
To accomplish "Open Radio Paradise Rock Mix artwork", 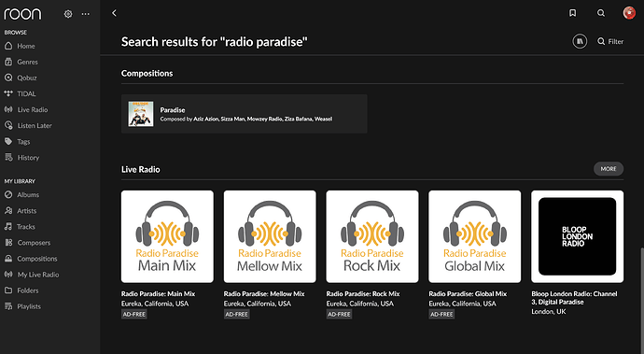I will click(372, 236).
